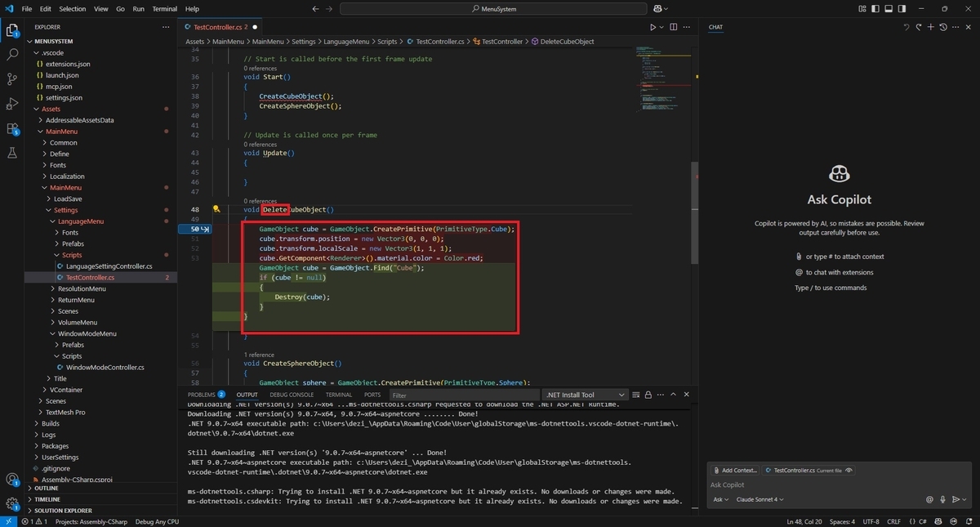Open the Extensions view
This screenshot has width=980, height=527.
(x=12, y=128)
